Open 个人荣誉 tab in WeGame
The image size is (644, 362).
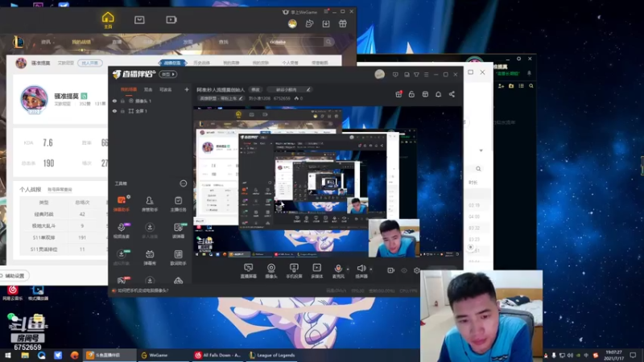[290, 63]
